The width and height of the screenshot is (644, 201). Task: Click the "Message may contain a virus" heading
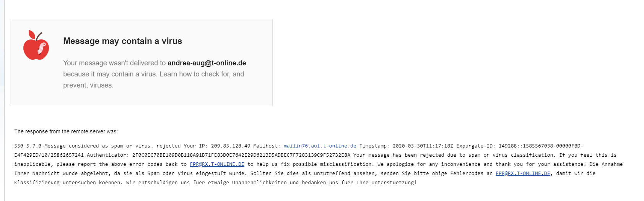(x=122, y=41)
